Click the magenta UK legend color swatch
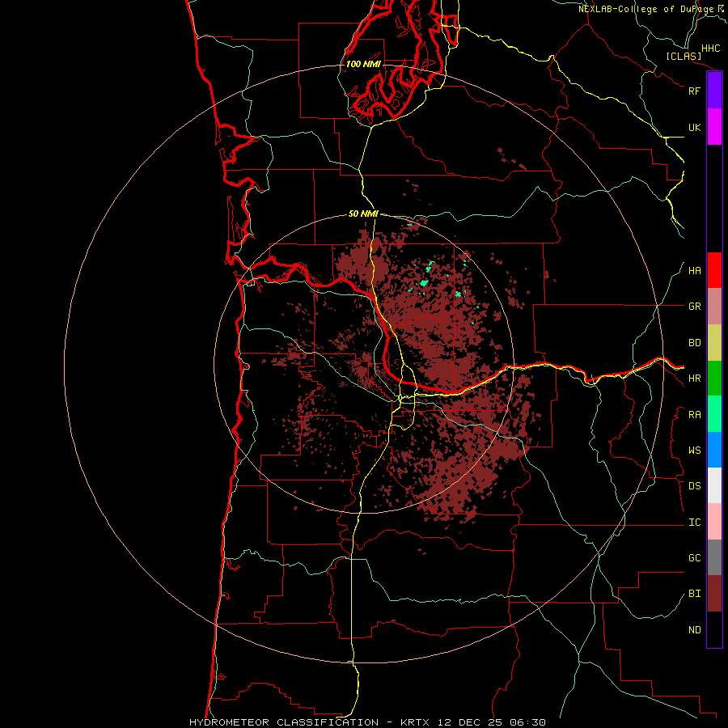This screenshot has height=728, width=728. pyautogui.click(x=714, y=127)
